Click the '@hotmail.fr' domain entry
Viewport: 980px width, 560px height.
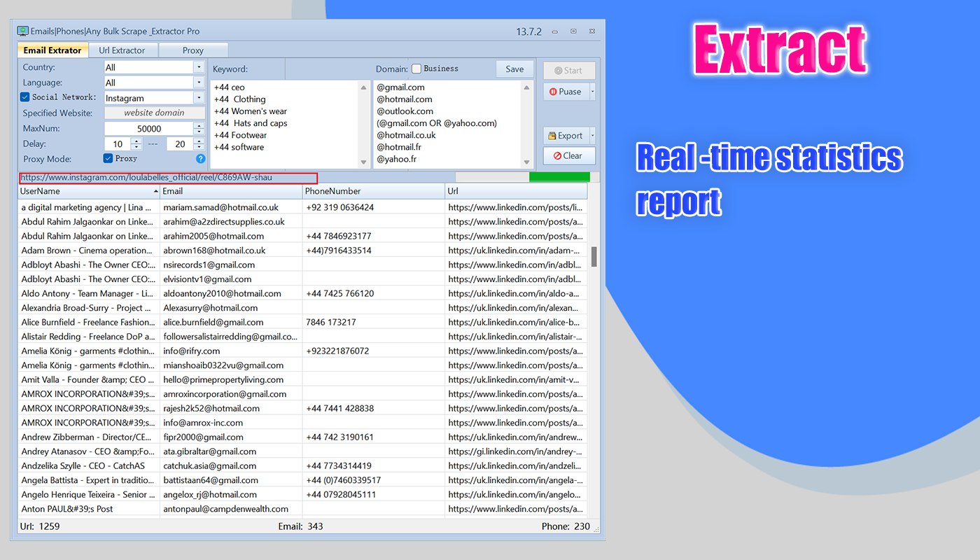coord(400,147)
